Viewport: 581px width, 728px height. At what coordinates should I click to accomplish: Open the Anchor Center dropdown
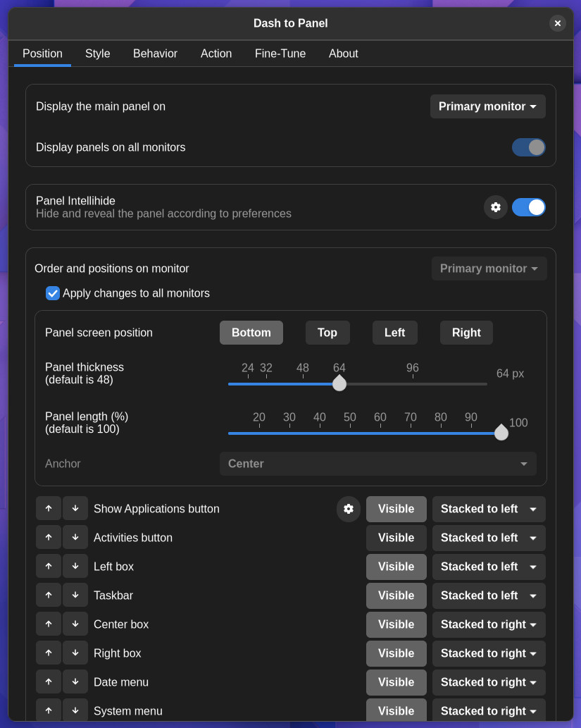point(377,463)
